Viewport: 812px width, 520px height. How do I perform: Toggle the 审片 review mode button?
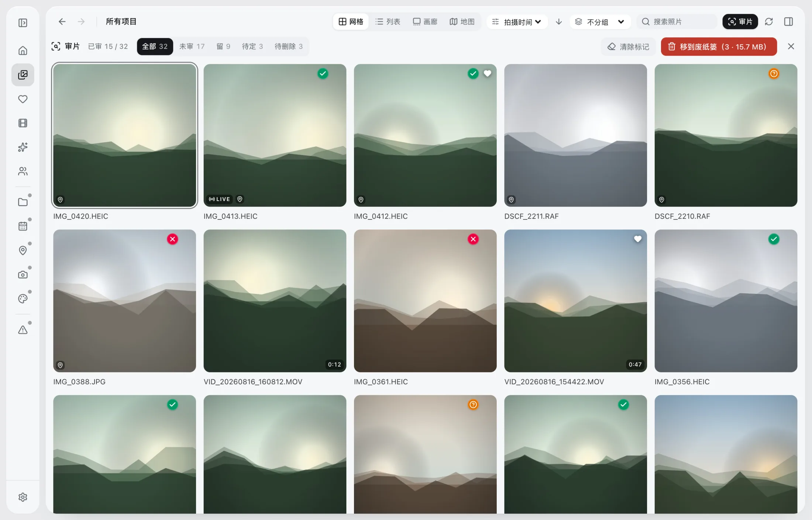[740, 21]
